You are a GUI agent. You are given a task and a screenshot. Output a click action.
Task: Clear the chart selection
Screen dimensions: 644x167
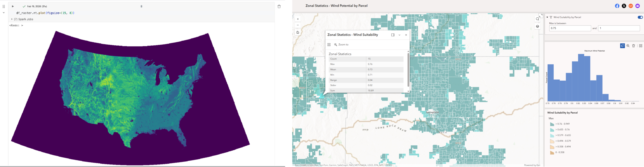633,46
